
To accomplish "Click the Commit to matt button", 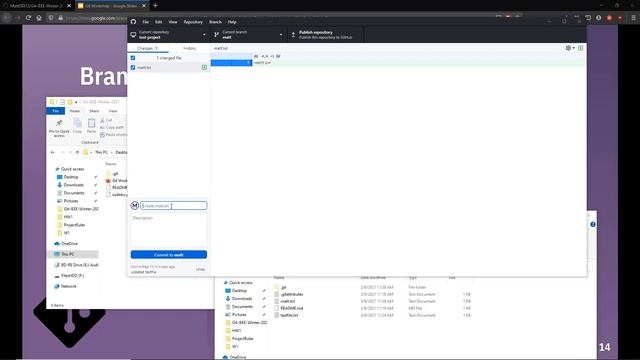I will pos(169,255).
